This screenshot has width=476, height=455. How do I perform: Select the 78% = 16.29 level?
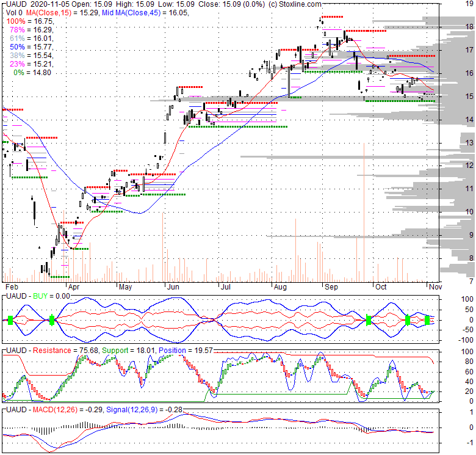[32, 30]
